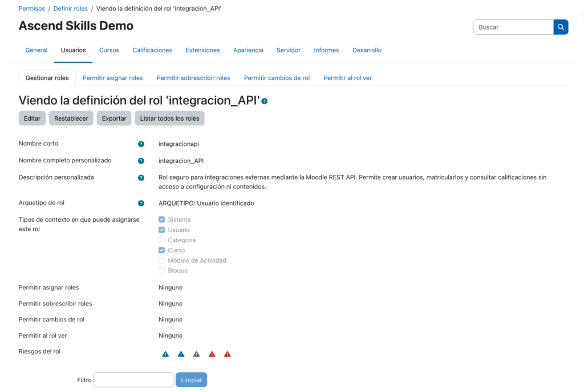The width and height of the screenshot is (584, 392).
Task: Enable the 'Categoría' context checkbox
Action: pyautogui.click(x=161, y=240)
